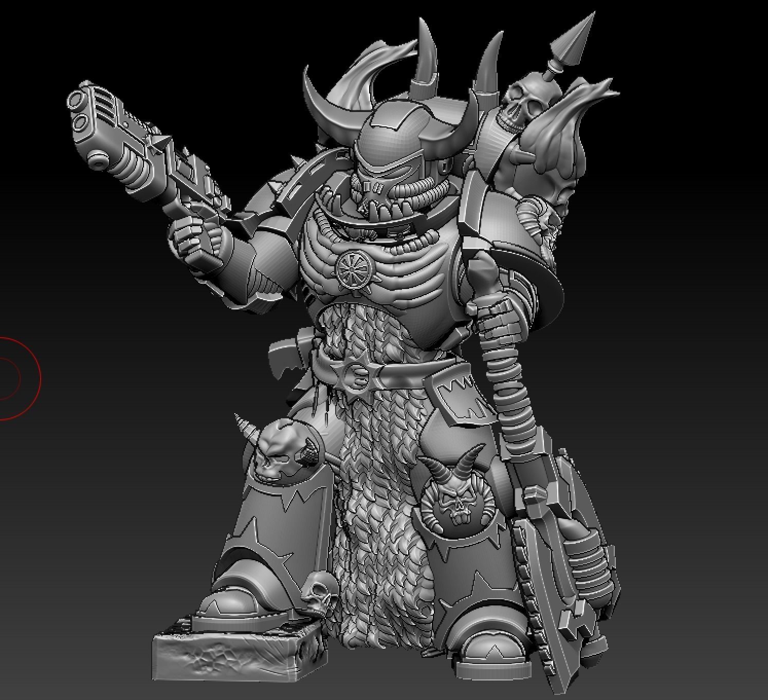Image resolution: width=768 pixels, height=700 pixels.
Task: Click the small skull beside the boot
Action: [x=319, y=594]
